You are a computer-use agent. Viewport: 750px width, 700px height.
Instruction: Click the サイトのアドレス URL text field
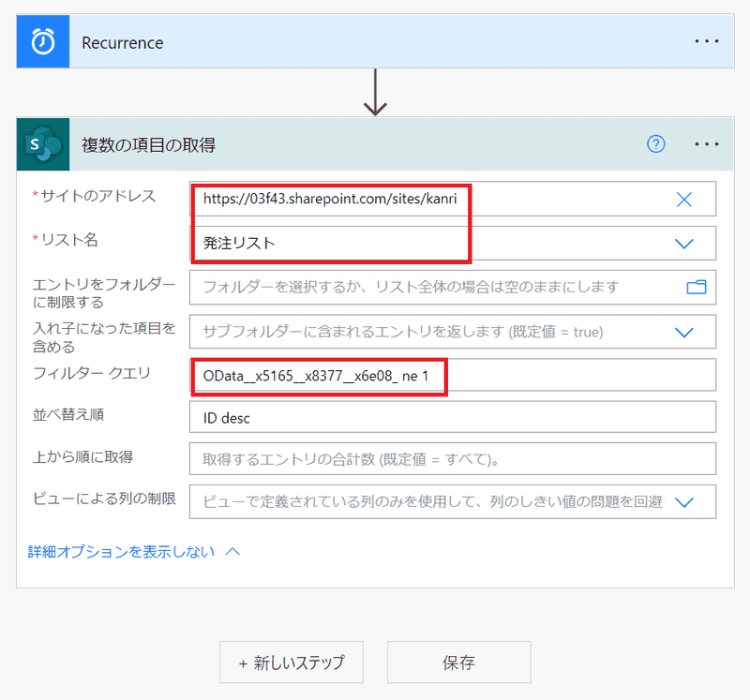coord(422,199)
